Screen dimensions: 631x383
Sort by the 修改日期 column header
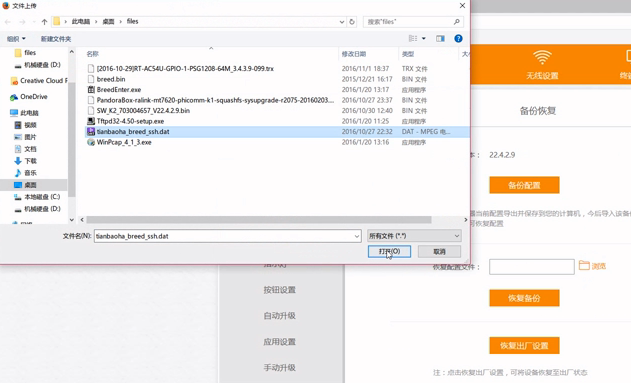(354, 54)
